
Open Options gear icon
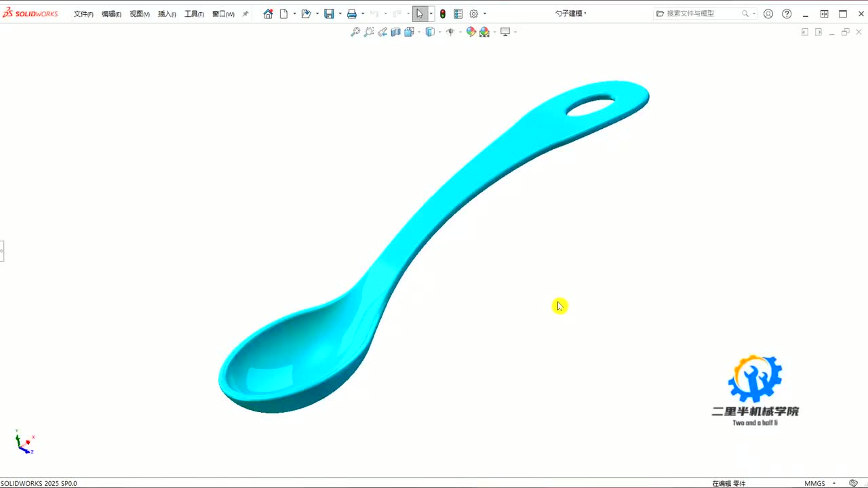coord(474,14)
